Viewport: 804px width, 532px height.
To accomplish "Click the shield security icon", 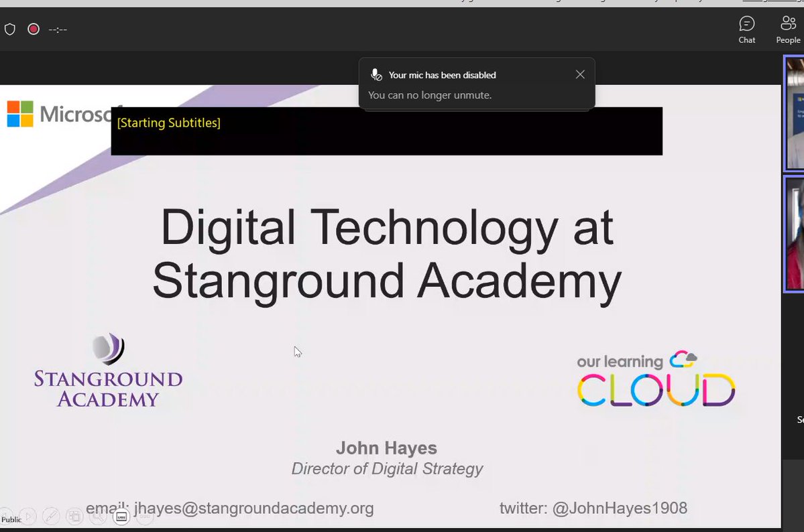I will click(10, 29).
